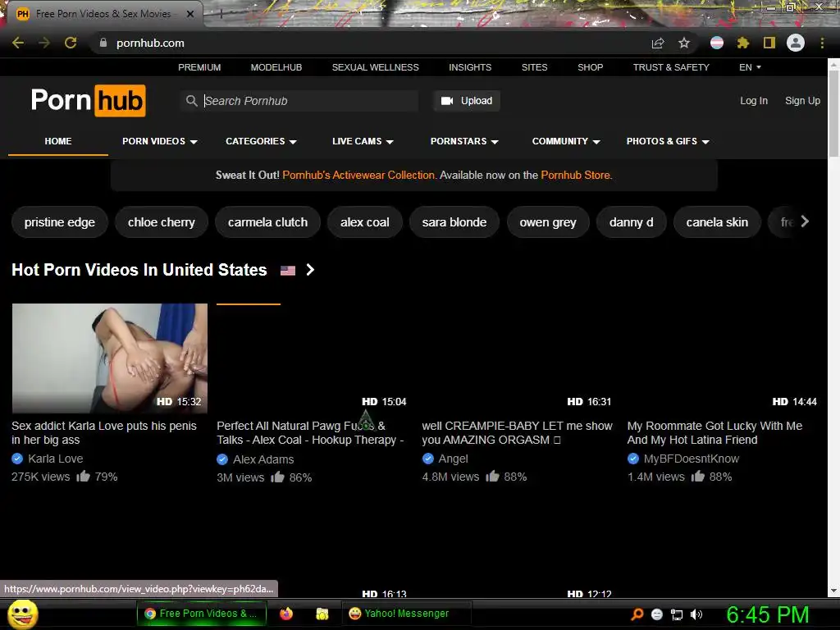This screenshot has height=630, width=840.
Task: Open the Store link in the banner
Action: click(575, 176)
